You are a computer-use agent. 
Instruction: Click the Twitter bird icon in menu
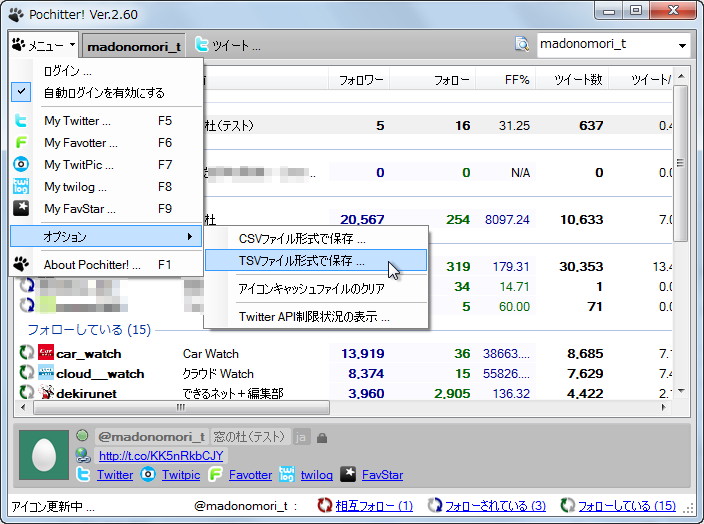21,120
